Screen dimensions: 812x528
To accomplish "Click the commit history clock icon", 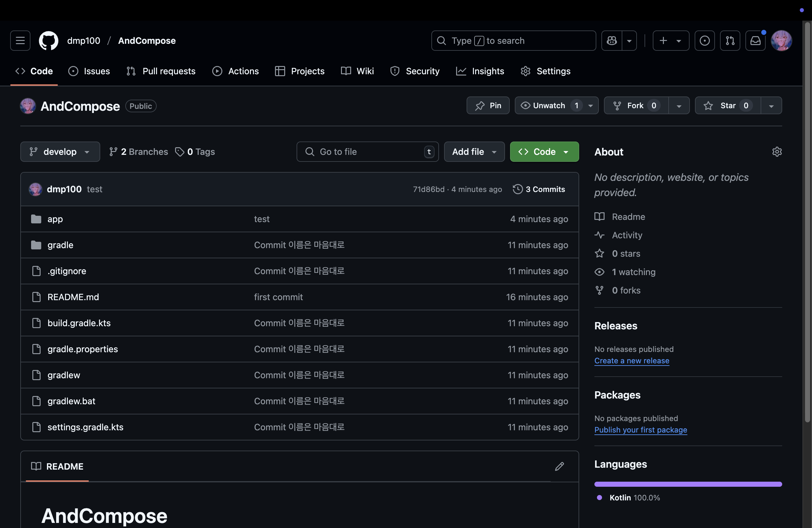I will (x=518, y=189).
